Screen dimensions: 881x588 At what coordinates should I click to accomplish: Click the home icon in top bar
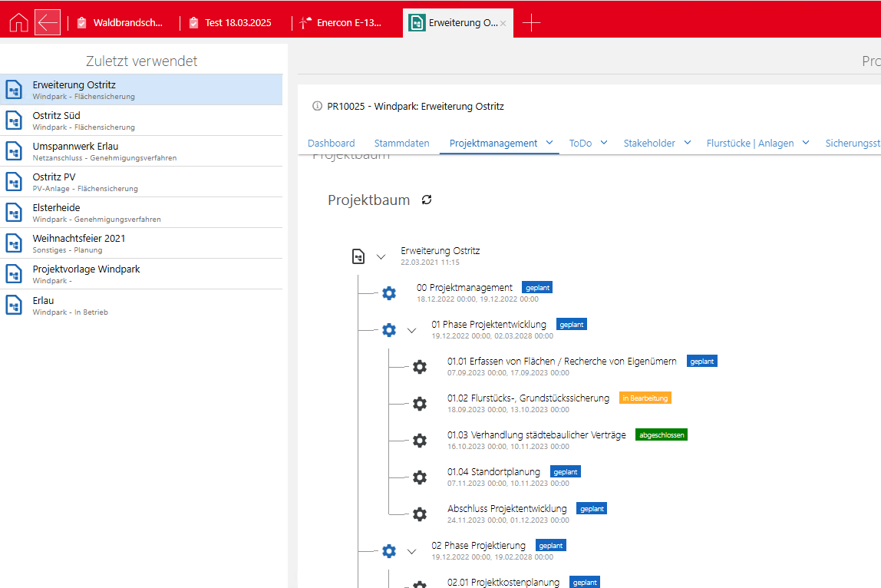(18, 23)
